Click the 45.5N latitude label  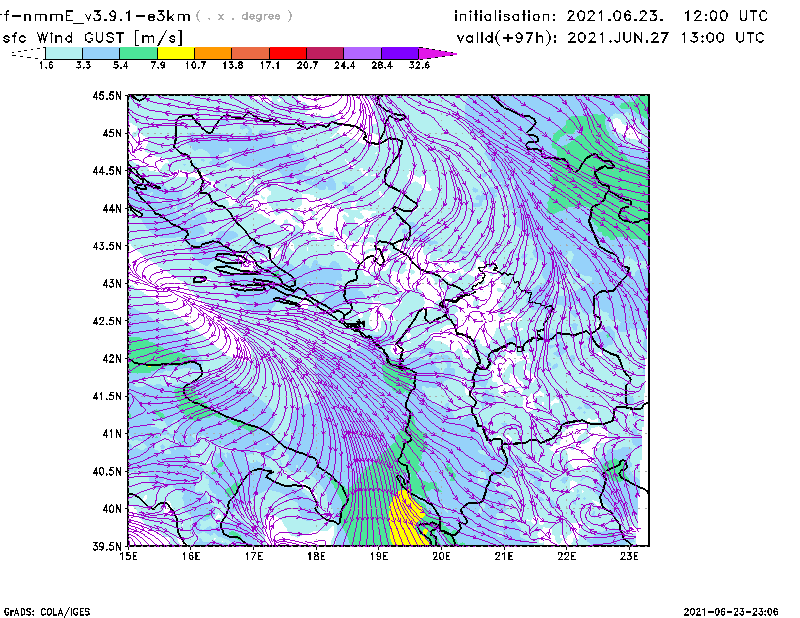107,95
